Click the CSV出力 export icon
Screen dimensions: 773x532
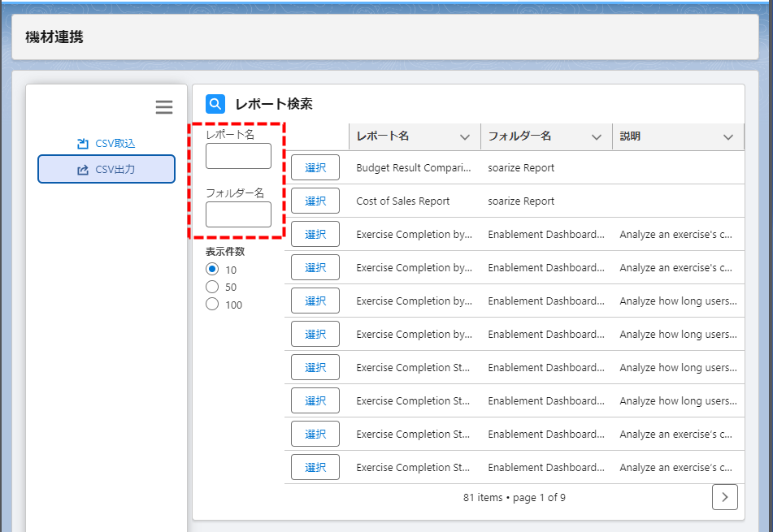click(x=82, y=170)
